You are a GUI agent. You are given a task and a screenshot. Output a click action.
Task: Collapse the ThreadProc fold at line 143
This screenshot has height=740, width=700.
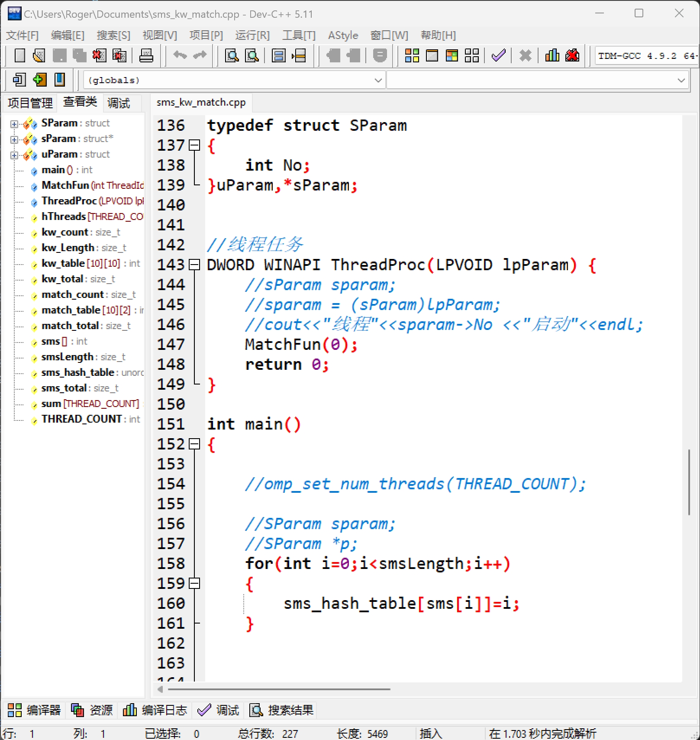(195, 265)
